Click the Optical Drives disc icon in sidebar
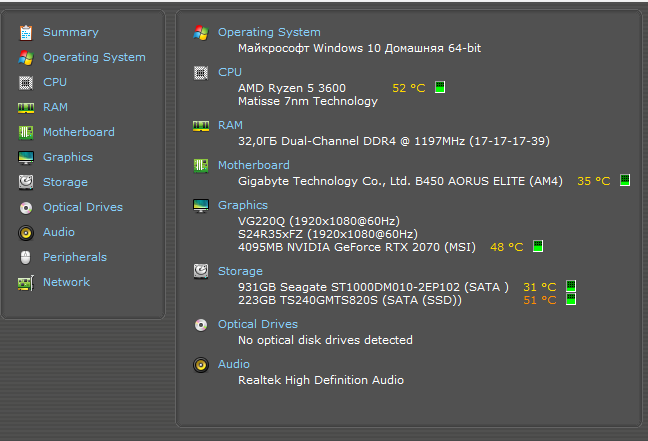 [x=25, y=207]
